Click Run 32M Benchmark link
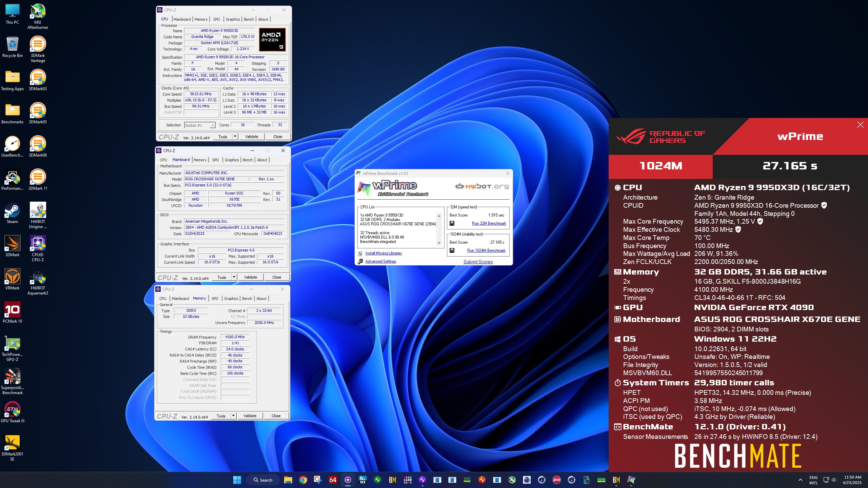868x488 pixels. pos(489,223)
